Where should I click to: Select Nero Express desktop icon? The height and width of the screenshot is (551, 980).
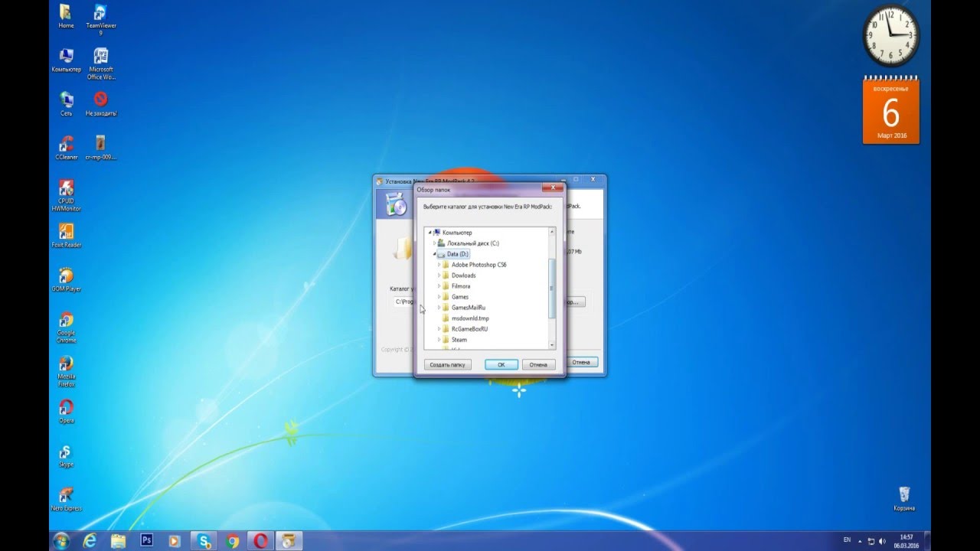(x=67, y=500)
